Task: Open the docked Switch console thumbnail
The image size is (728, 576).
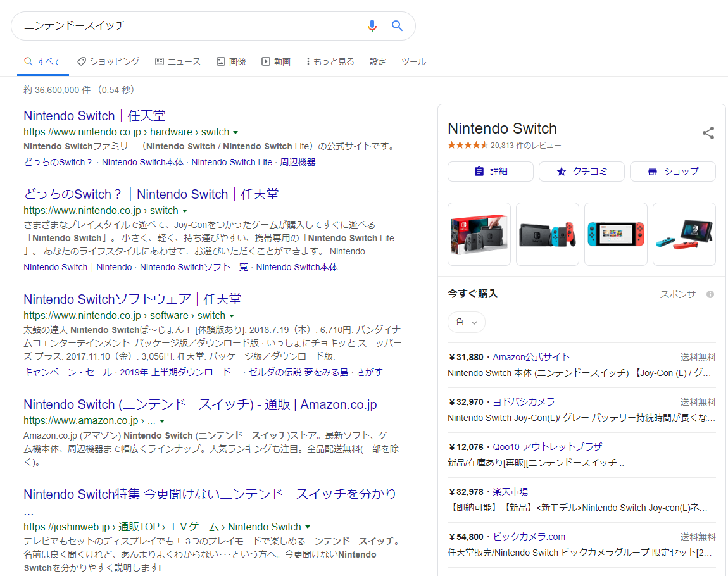Action: pos(548,234)
